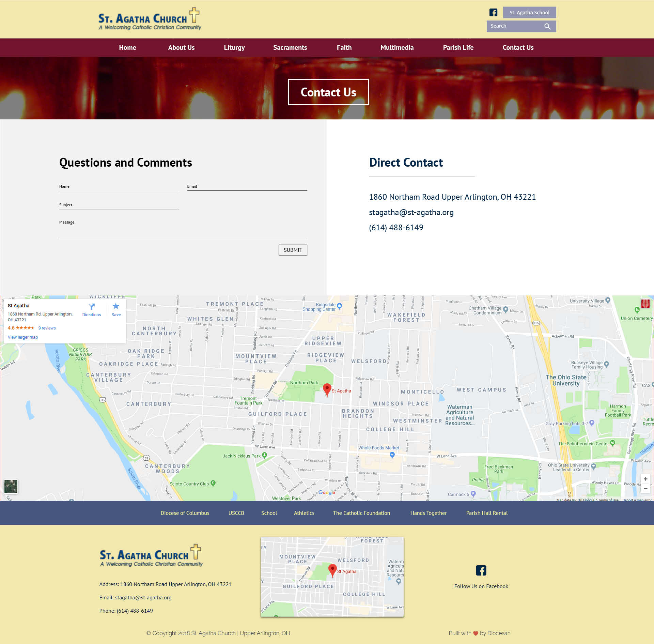Open the View larger map link
This screenshot has height=644, width=654.
pos(23,337)
